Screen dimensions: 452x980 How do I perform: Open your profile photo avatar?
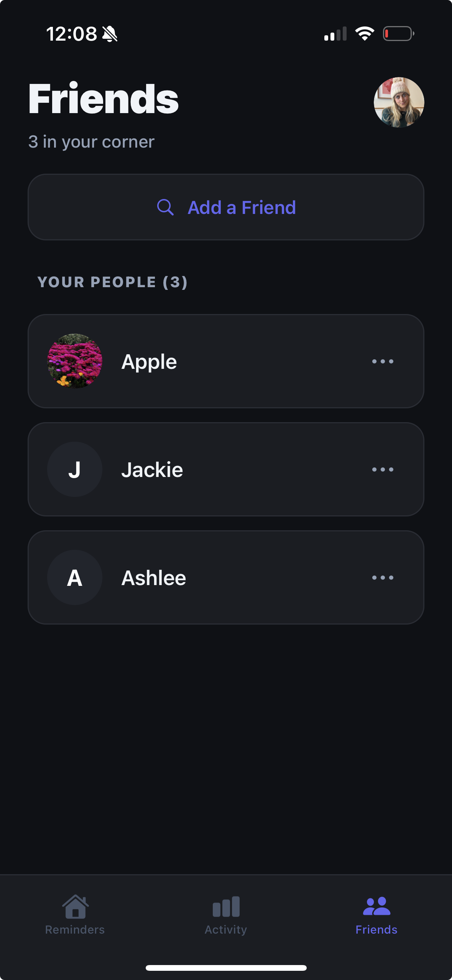[399, 102]
